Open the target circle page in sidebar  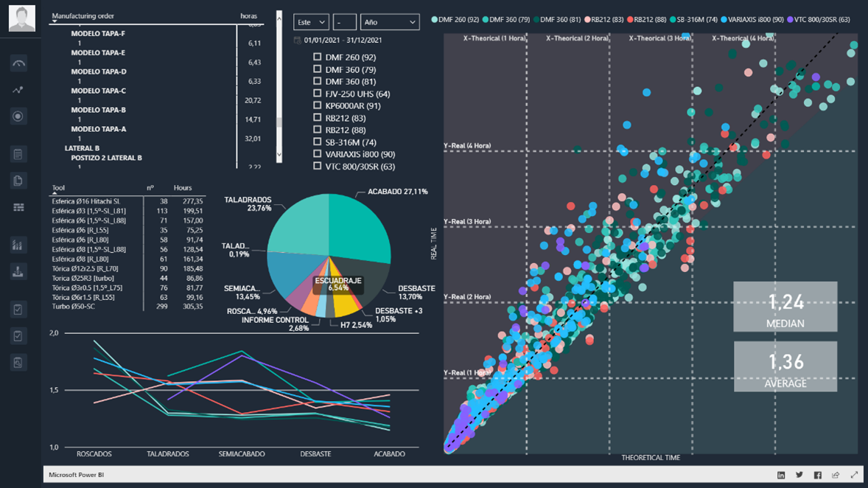[x=18, y=116]
